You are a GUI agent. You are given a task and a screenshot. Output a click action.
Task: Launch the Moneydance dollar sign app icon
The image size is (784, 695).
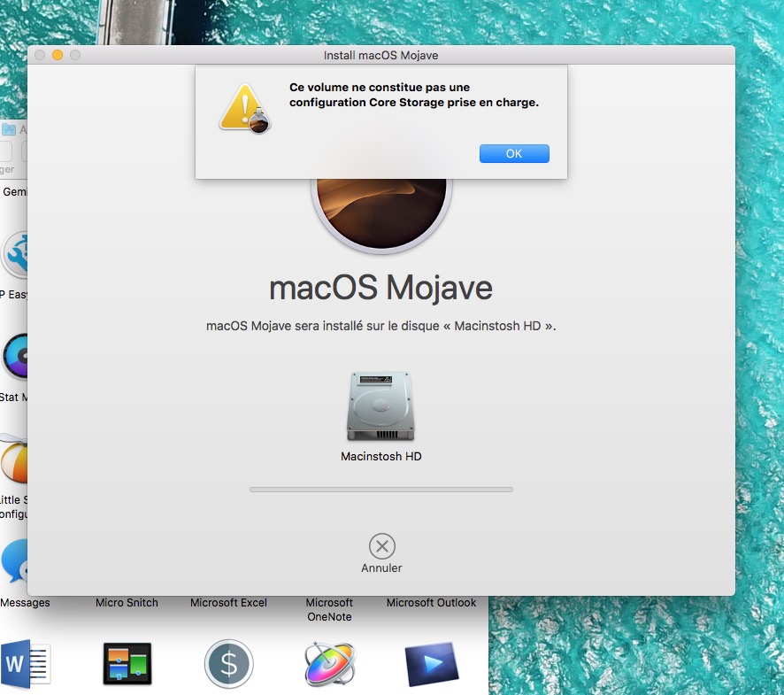[x=229, y=663]
